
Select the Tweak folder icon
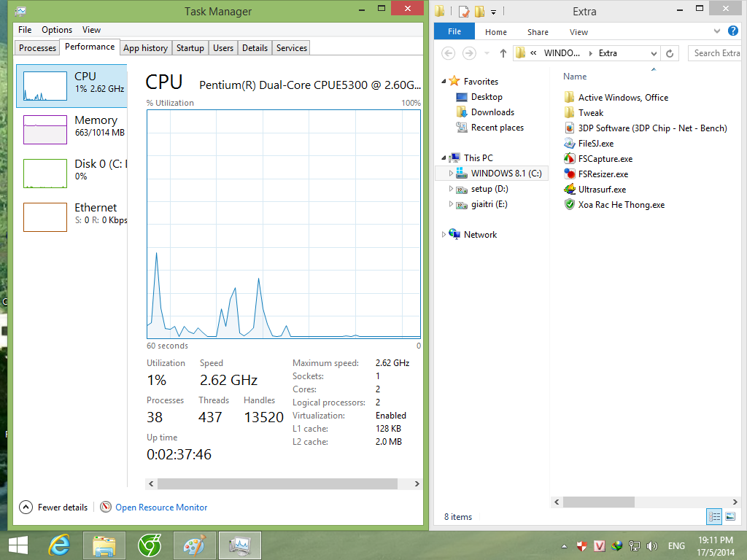point(569,113)
